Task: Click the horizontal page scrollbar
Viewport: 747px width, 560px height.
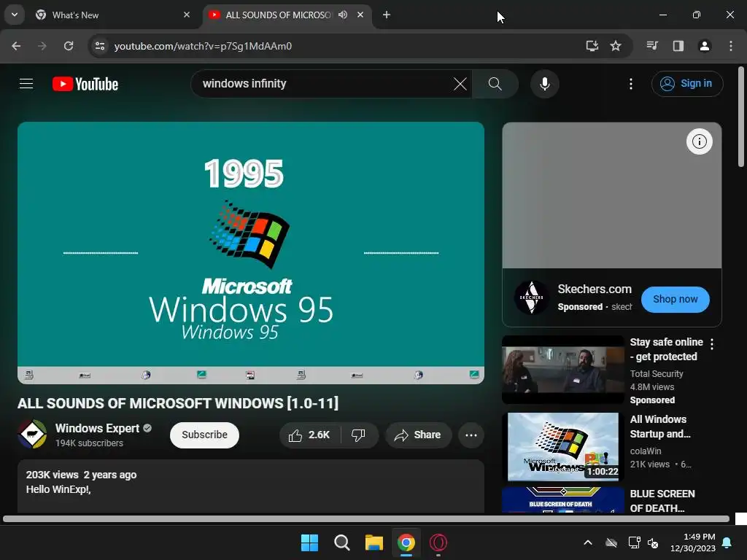Action: click(366, 518)
